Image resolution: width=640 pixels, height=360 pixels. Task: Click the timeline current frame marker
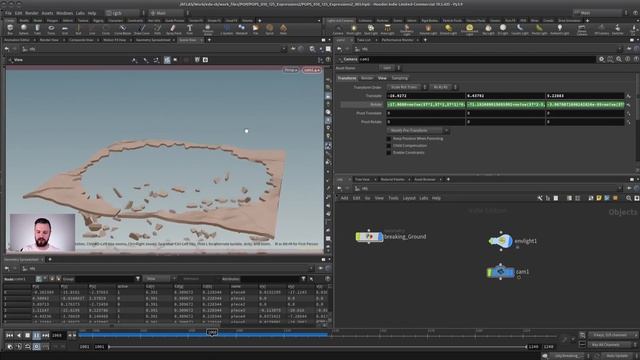212,333
